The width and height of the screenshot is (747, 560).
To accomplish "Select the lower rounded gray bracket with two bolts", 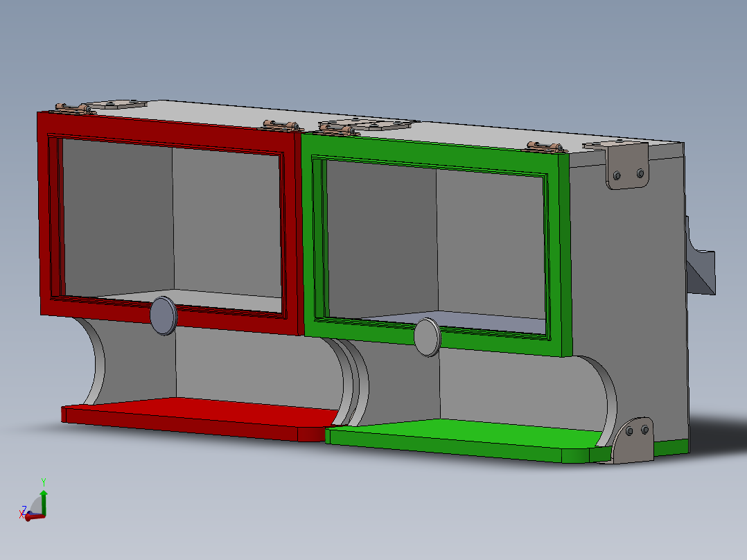I will tap(633, 441).
